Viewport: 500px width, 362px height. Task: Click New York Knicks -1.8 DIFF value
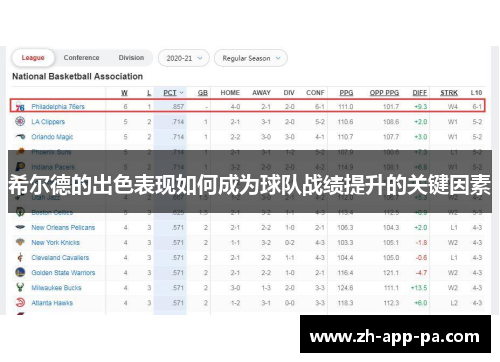point(421,243)
